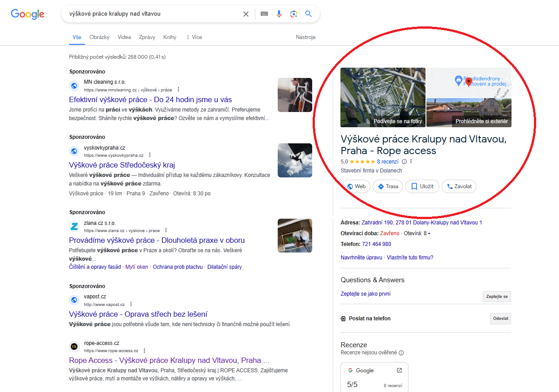Click MN cleaning ad image thumbnail
Screen dimensions: 559x392
coord(295,95)
